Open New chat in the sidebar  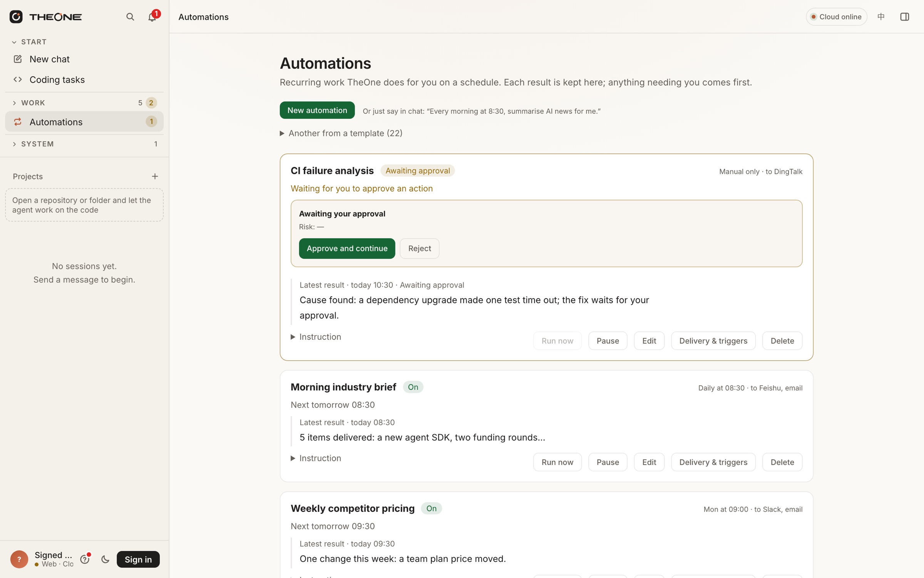pyautogui.click(x=84, y=59)
